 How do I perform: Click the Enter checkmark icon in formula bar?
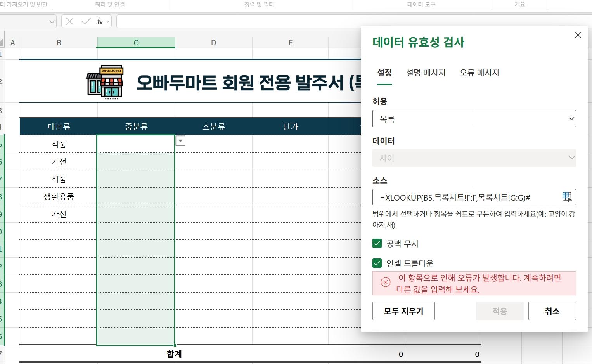(85, 21)
